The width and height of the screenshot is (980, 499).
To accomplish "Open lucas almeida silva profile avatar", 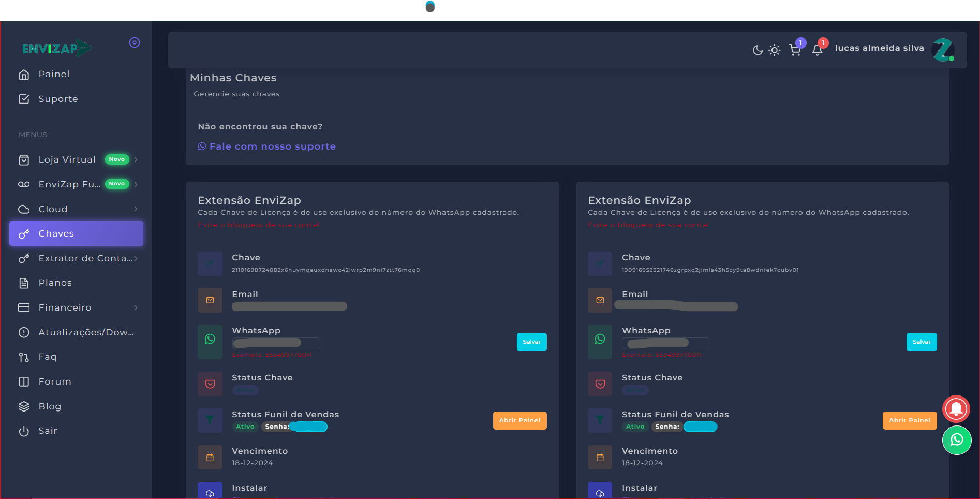I will tap(943, 49).
